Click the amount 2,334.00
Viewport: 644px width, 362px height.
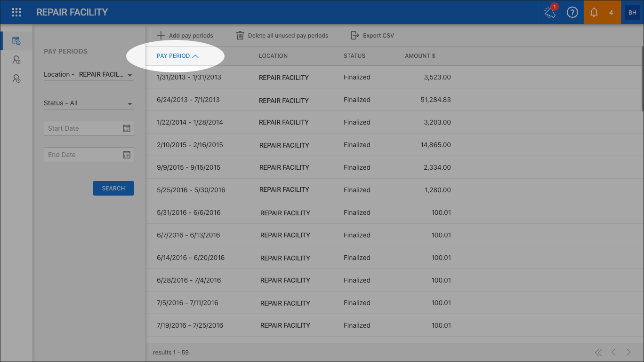coord(437,167)
